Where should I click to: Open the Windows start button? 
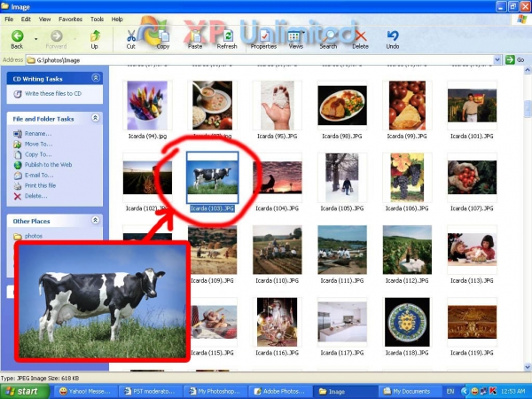(x=25, y=392)
